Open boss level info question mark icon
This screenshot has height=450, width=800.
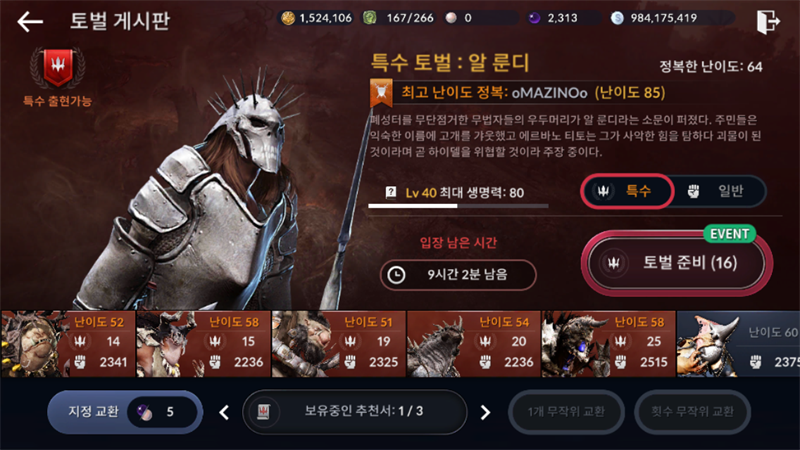(x=391, y=192)
